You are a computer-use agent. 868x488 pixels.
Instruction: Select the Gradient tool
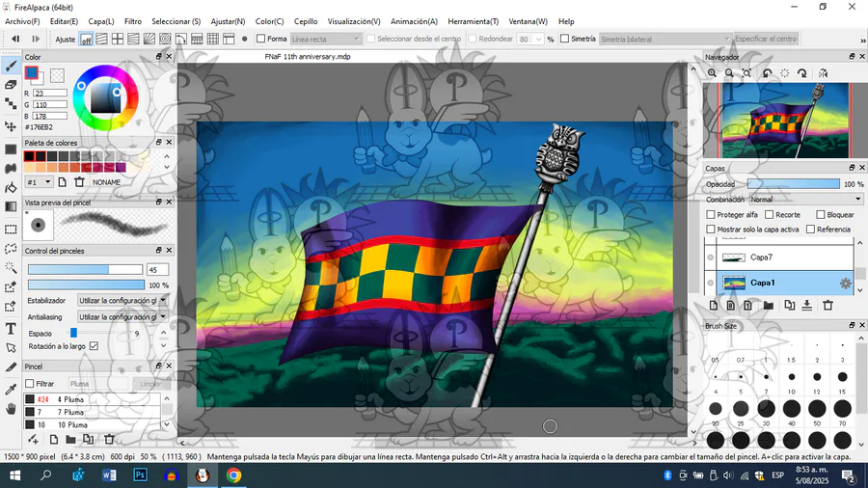[11, 207]
